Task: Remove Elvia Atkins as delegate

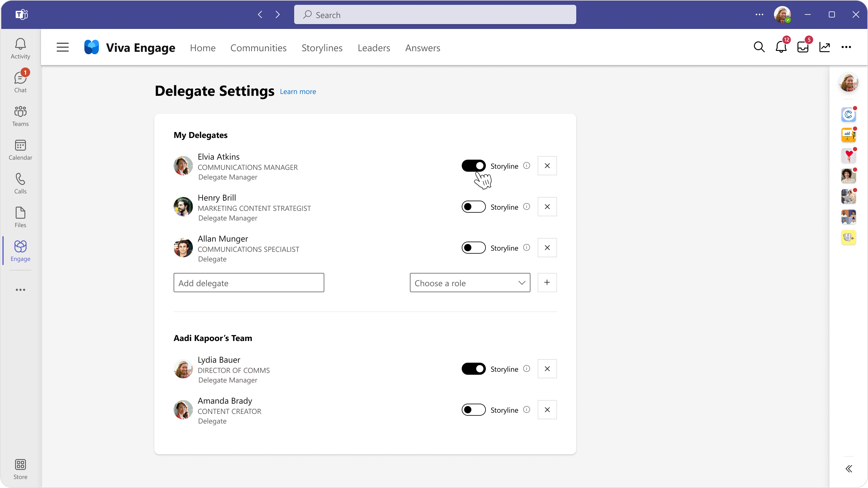Action: [547, 166]
